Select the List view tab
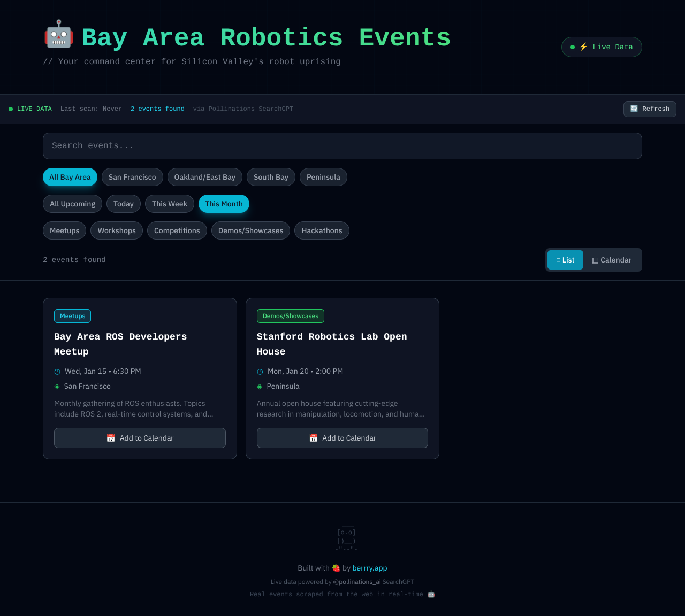This screenshot has width=685, height=616. (x=565, y=260)
